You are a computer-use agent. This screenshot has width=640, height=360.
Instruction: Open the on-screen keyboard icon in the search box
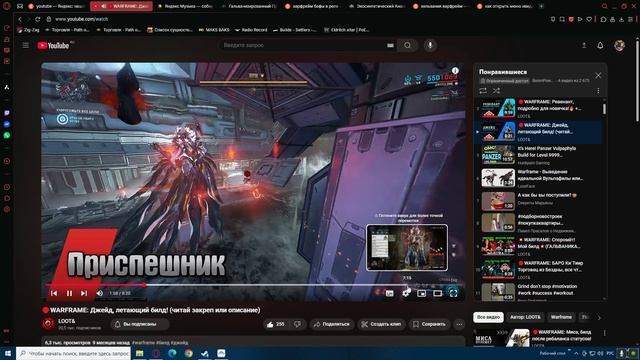(x=390, y=45)
